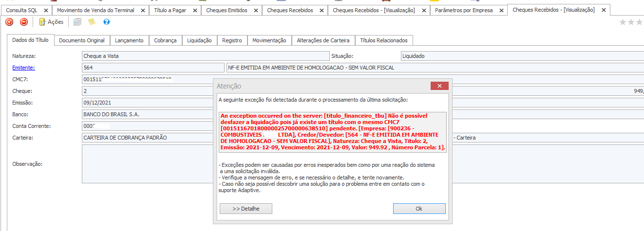Click the red minus cancel toolbar icon
The height and width of the screenshot is (231, 644).
(x=24, y=22)
